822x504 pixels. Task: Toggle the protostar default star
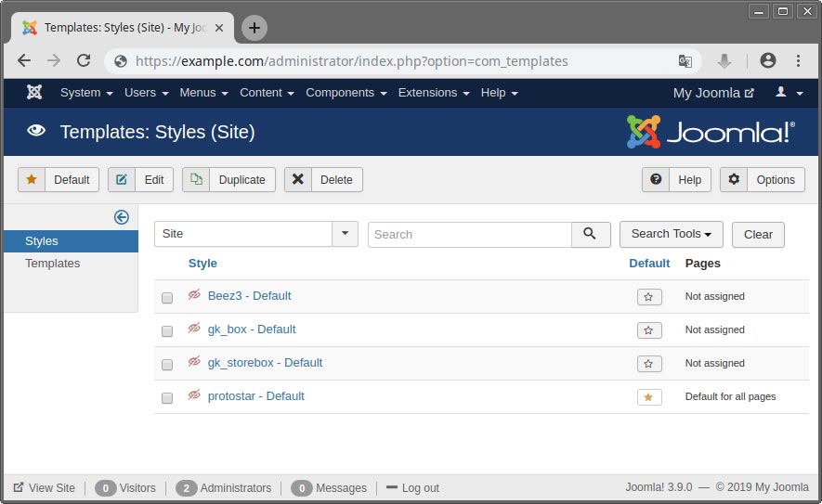pos(649,397)
